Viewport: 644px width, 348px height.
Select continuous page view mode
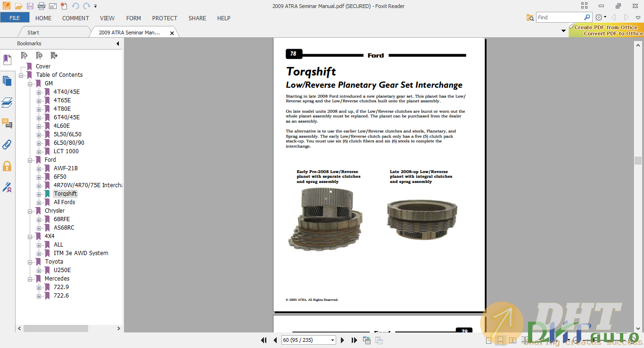click(x=500, y=340)
